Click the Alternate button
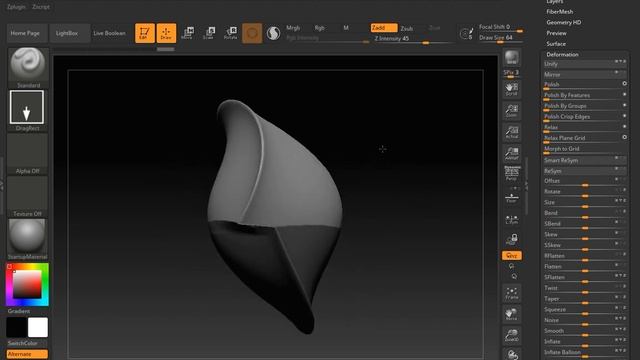The height and width of the screenshot is (360, 640). [x=27, y=354]
